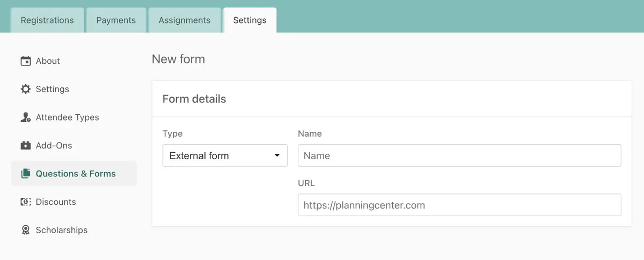Open the Discounts section
The height and width of the screenshot is (260, 644).
74,202
